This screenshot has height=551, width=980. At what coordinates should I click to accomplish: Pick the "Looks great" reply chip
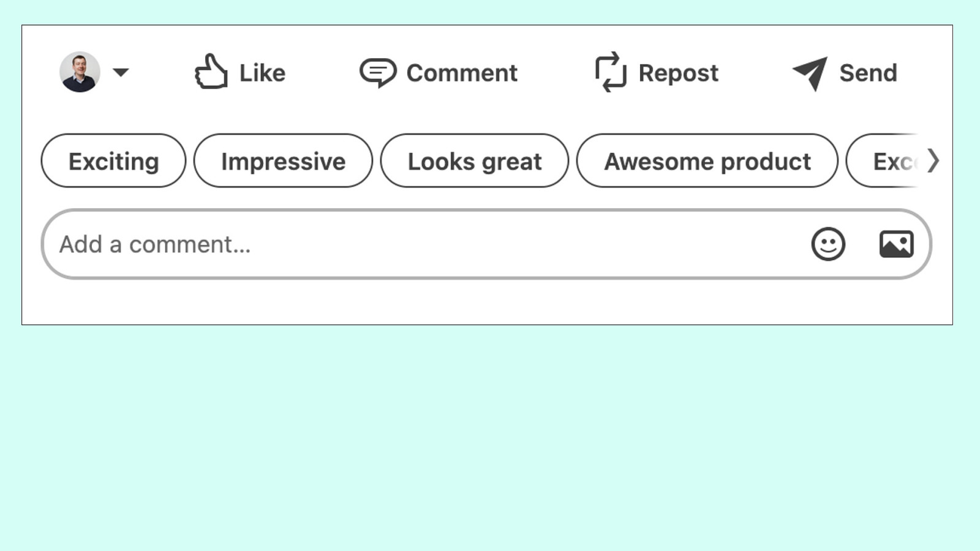[474, 161]
